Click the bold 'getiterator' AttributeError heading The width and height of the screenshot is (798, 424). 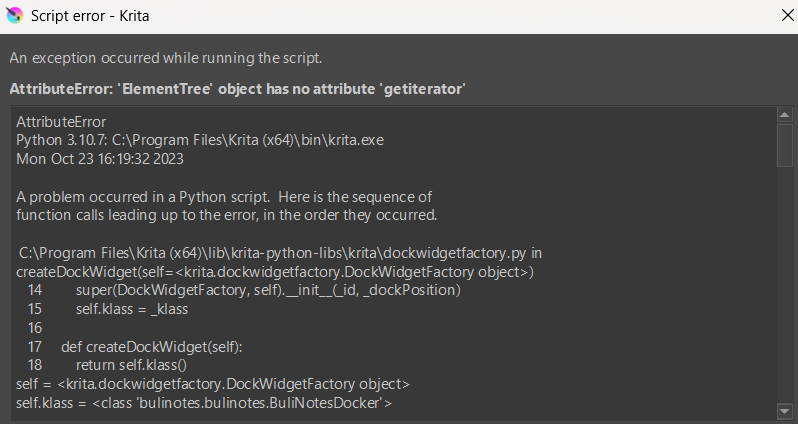coord(237,89)
